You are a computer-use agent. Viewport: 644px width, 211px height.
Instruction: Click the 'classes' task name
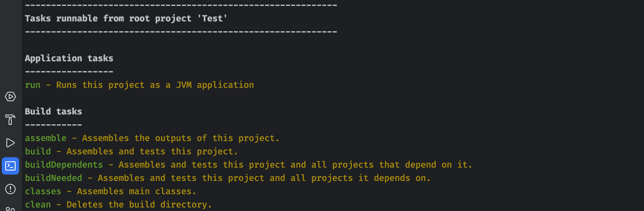pyautogui.click(x=43, y=191)
